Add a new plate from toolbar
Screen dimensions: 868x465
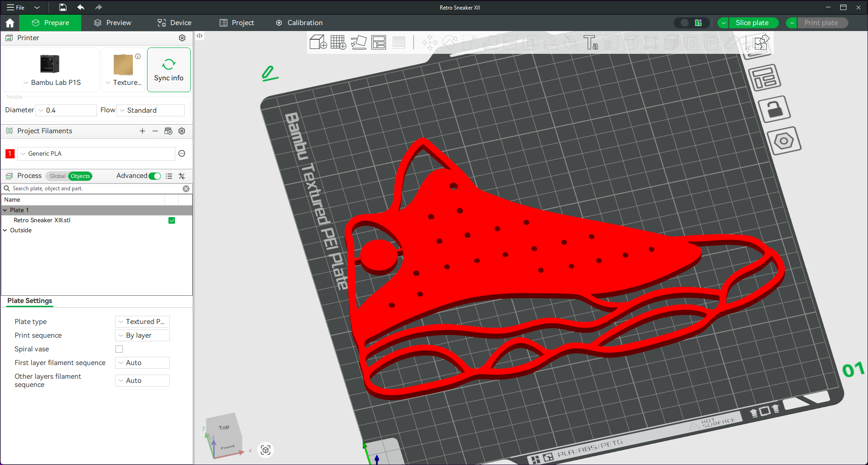[338, 42]
